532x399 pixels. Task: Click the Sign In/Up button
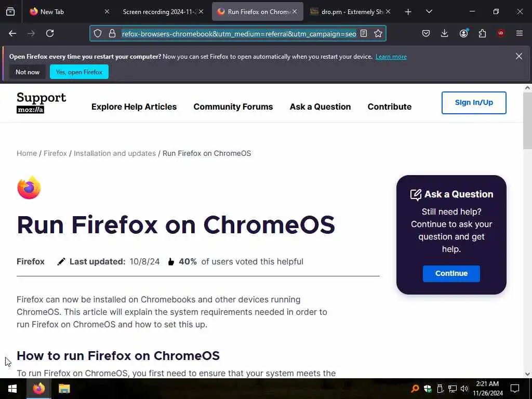pos(474,102)
